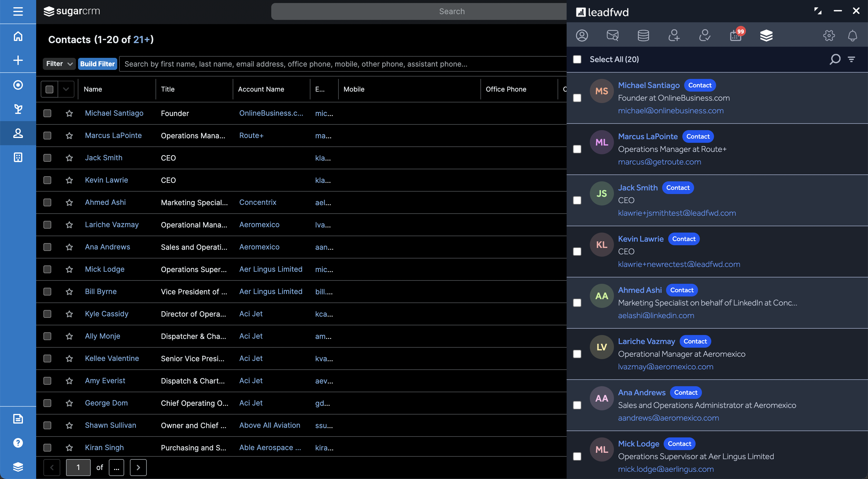Open the Route+ account link

(251, 135)
